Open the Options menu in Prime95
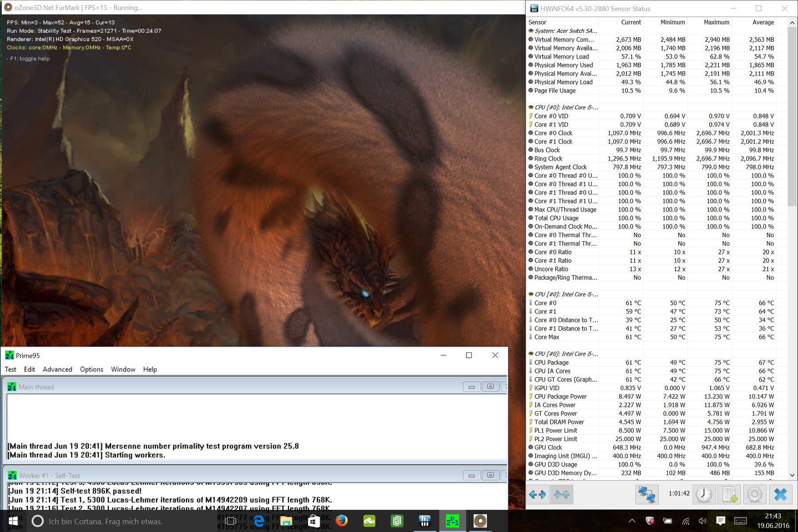The height and width of the screenshot is (532, 798). 92,369
